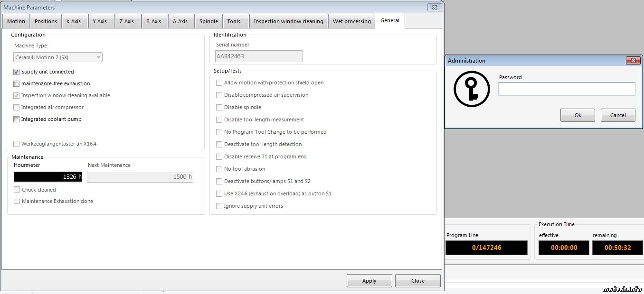This screenshot has height=294, width=644.
Task: Open the Spindle tab
Action: (208, 21)
